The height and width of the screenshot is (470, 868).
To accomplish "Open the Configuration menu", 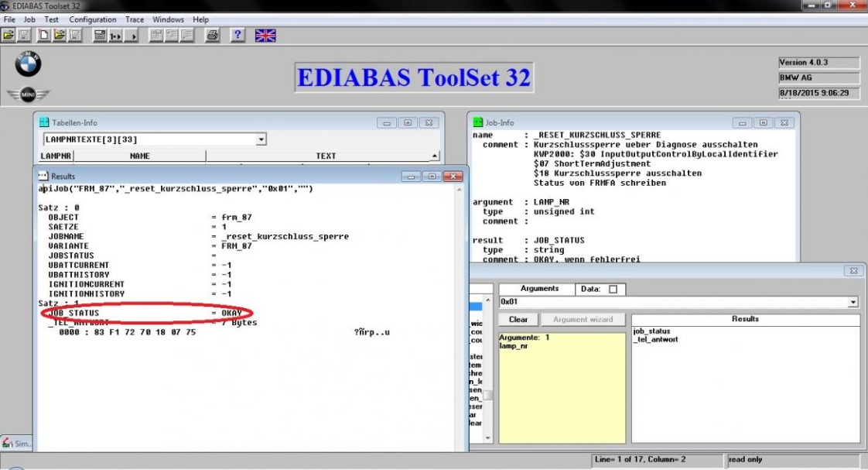I will click(92, 19).
